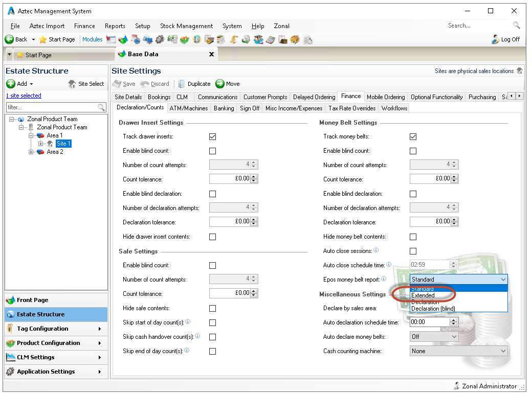Enable blind declaration under Money Belt Settings
Image resolution: width=532 pixels, height=394 pixels.
(413, 194)
